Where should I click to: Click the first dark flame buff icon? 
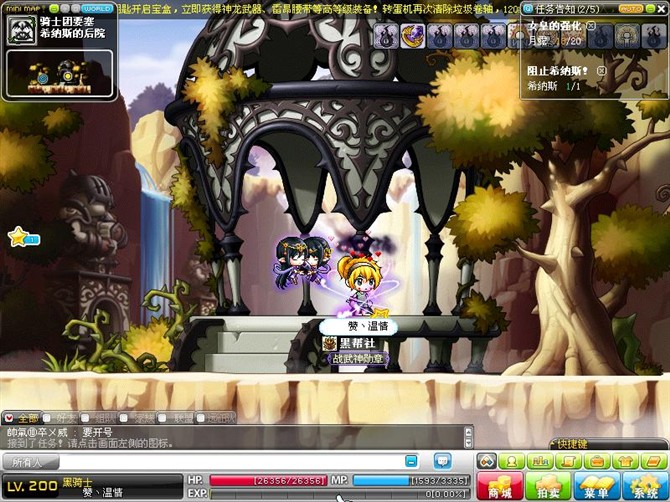pos(386,35)
